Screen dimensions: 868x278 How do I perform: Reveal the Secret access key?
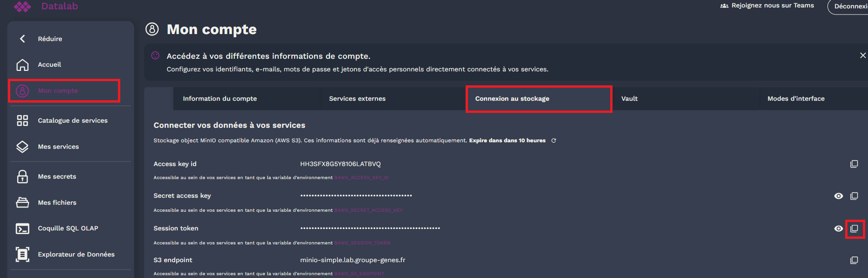pyautogui.click(x=838, y=196)
